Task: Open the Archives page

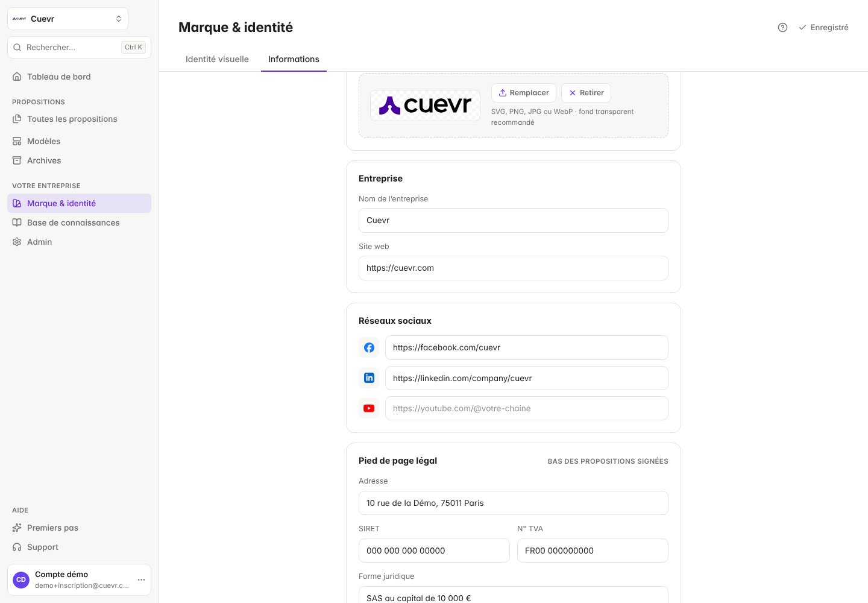Action: pyautogui.click(x=79, y=160)
